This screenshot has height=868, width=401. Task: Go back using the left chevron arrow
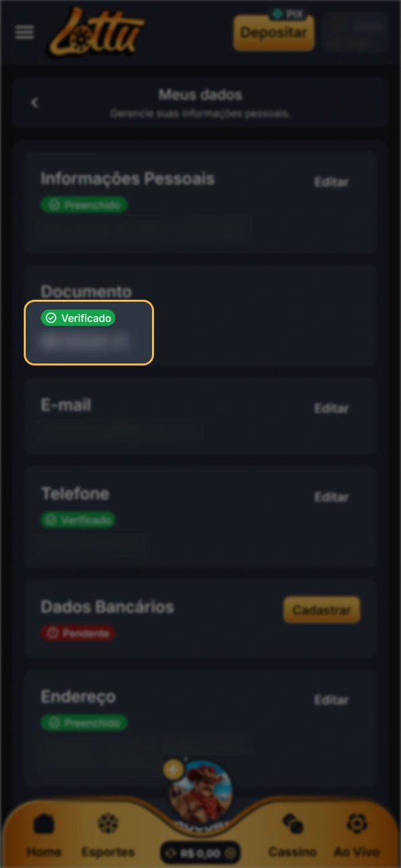pyautogui.click(x=35, y=102)
